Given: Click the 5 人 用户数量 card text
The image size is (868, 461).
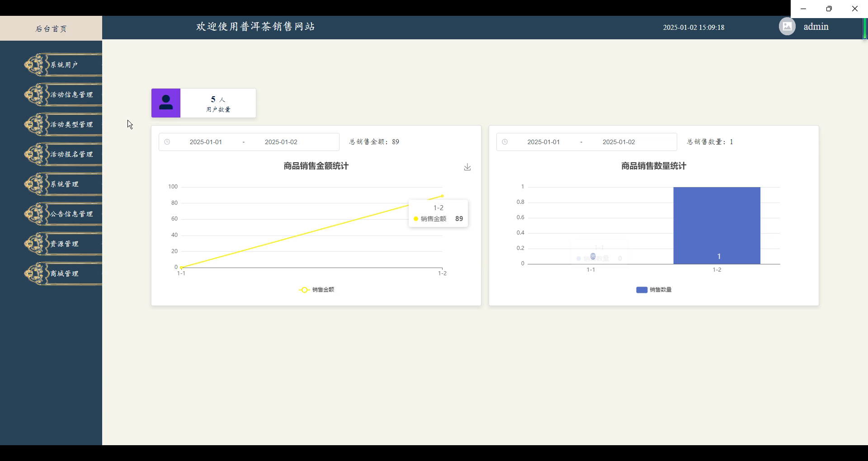Looking at the screenshot, I should (x=218, y=103).
